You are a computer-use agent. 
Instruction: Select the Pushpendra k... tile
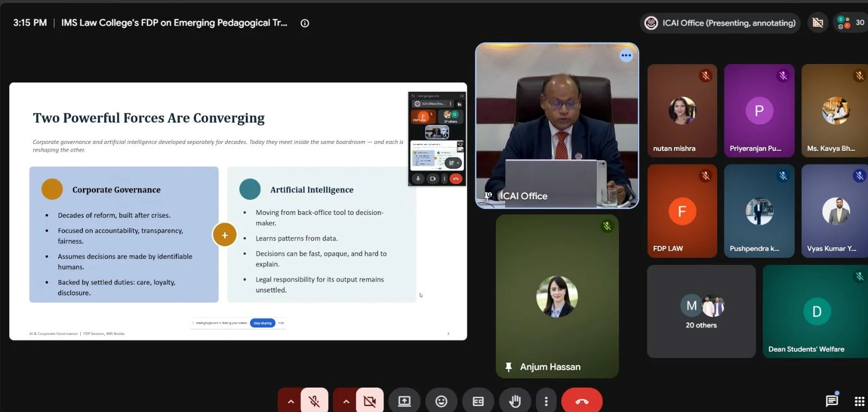pyautogui.click(x=759, y=211)
